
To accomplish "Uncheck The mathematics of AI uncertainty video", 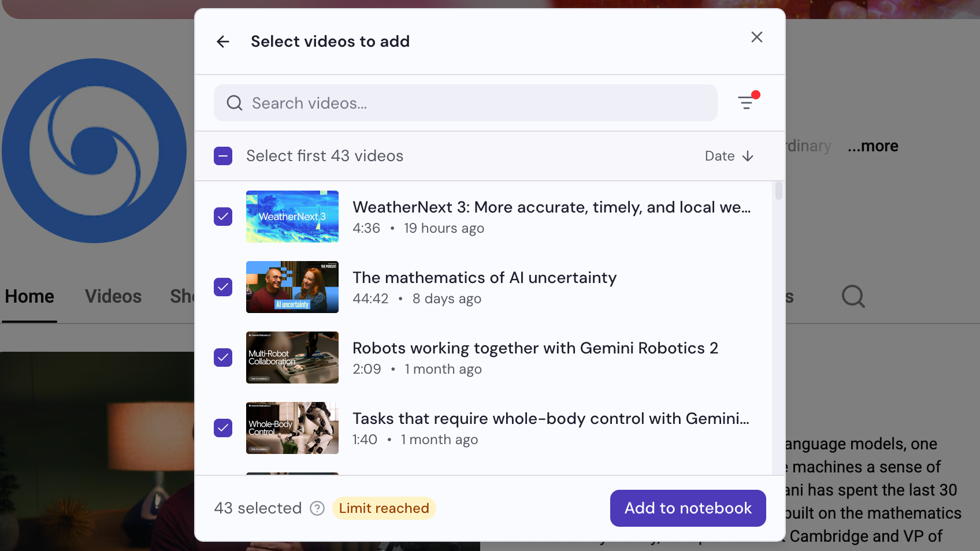I will [x=223, y=287].
